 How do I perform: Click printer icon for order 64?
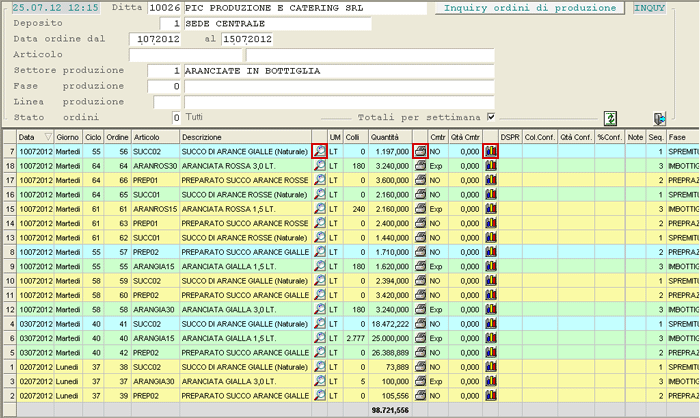[x=421, y=166]
